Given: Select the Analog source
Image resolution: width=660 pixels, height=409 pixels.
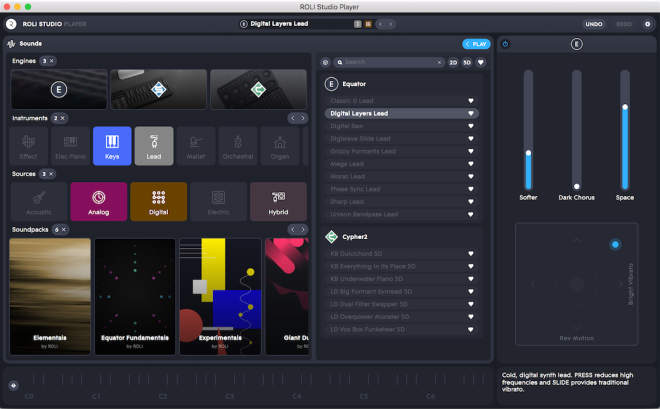Looking at the screenshot, I should [98, 202].
